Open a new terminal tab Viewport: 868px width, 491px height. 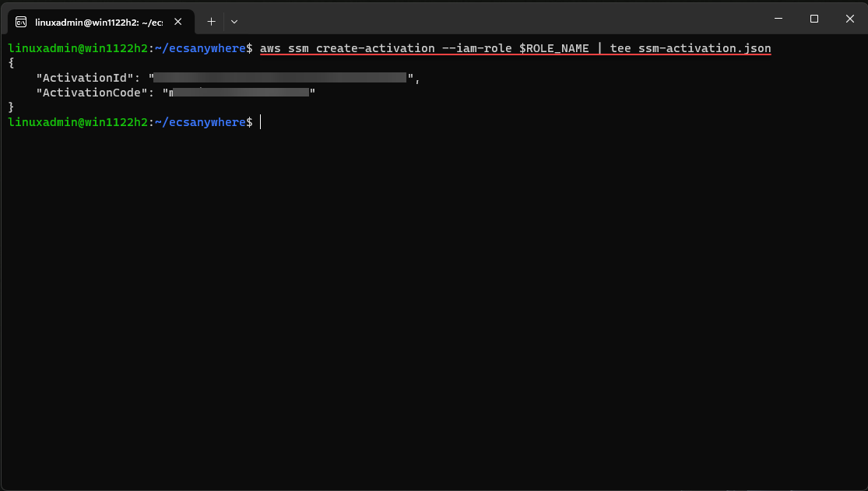[x=211, y=22]
